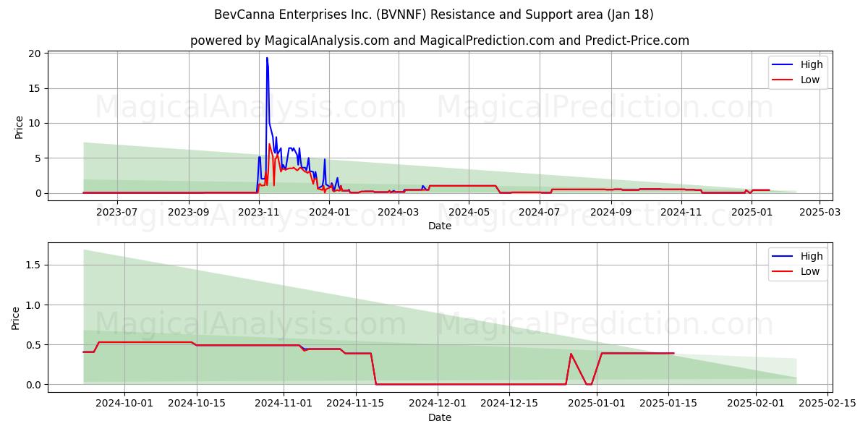Click the '2024-12-01' tick label
868x434 pixels.
pyautogui.click(x=438, y=404)
